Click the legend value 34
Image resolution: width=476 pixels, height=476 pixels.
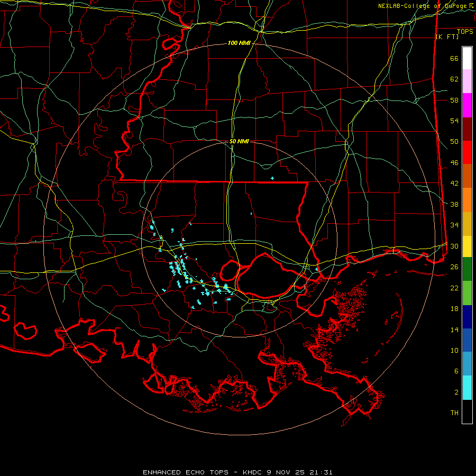tap(454, 225)
